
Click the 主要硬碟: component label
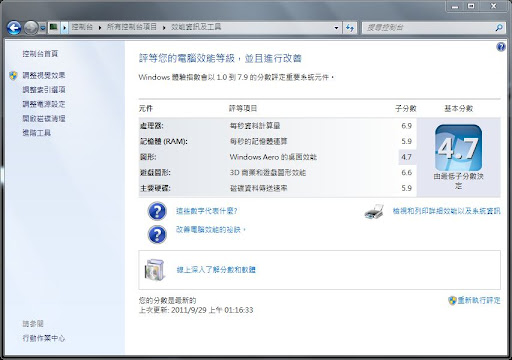point(155,188)
